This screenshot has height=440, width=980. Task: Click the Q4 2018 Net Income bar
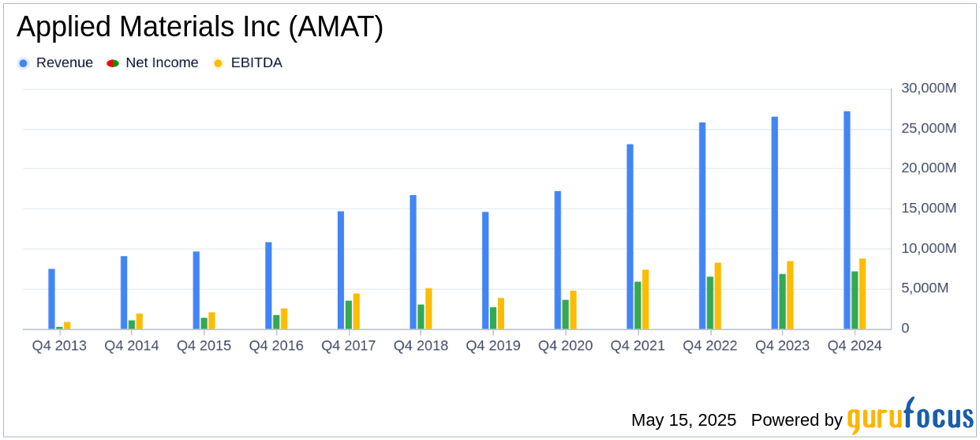click(421, 317)
